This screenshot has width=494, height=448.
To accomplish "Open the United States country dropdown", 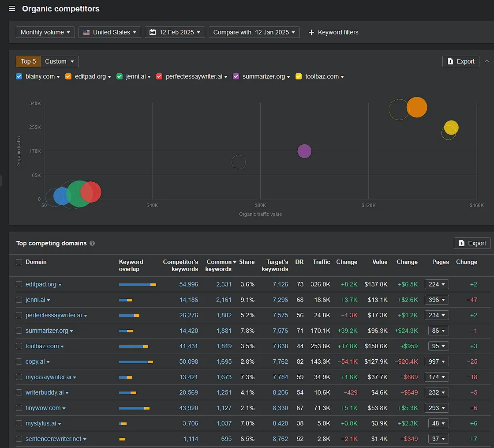I will tap(110, 32).
